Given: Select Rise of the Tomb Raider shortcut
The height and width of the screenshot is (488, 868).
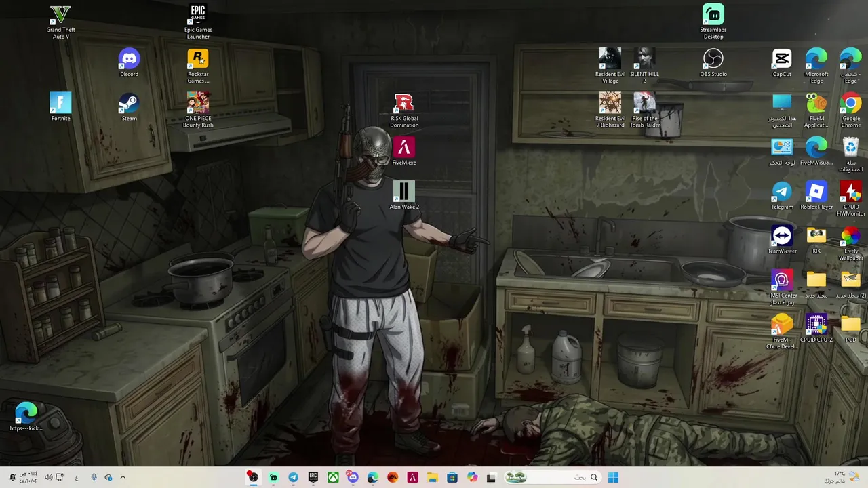Looking at the screenshot, I should 644,110.
